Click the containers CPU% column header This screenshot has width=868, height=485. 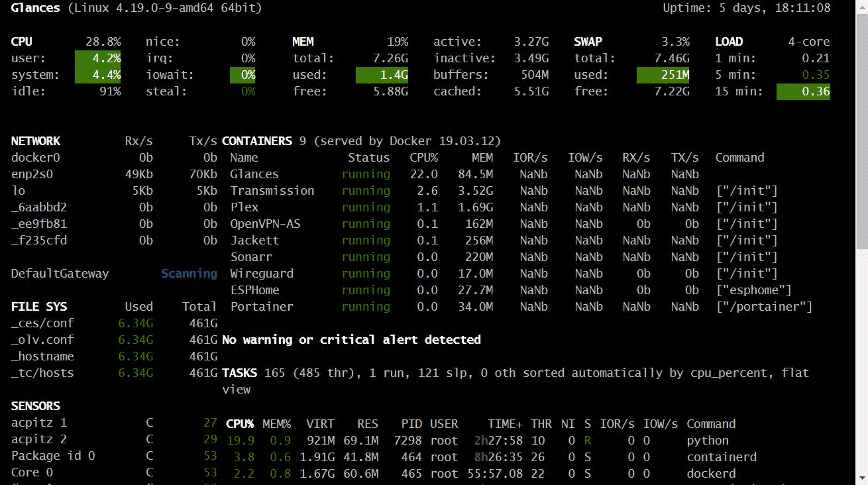point(423,158)
